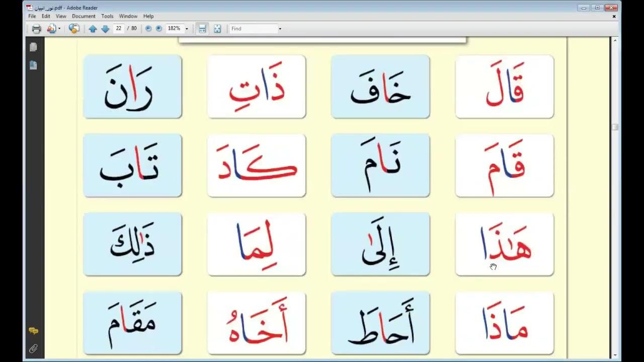Click the word card ذَاتِ
The height and width of the screenshot is (362, 644).
[x=257, y=86]
